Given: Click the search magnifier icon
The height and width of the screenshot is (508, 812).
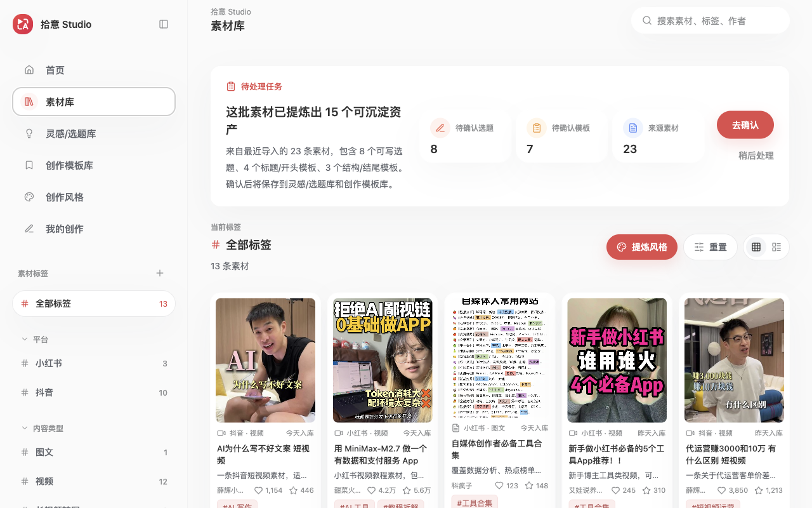Looking at the screenshot, I should [x=647, y=20].
